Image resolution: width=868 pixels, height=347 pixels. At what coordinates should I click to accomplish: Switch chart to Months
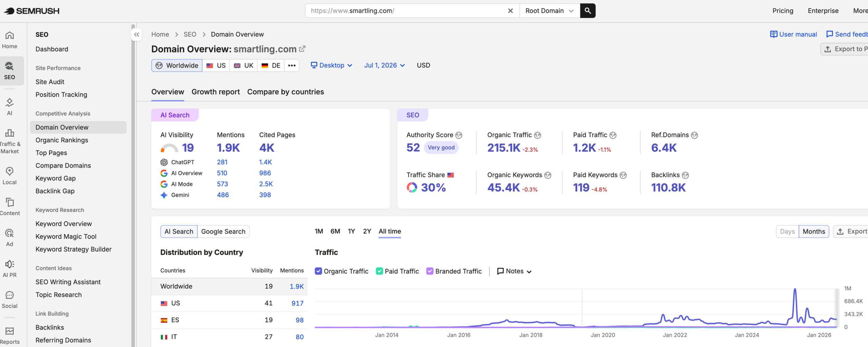(x=814, y=232)
